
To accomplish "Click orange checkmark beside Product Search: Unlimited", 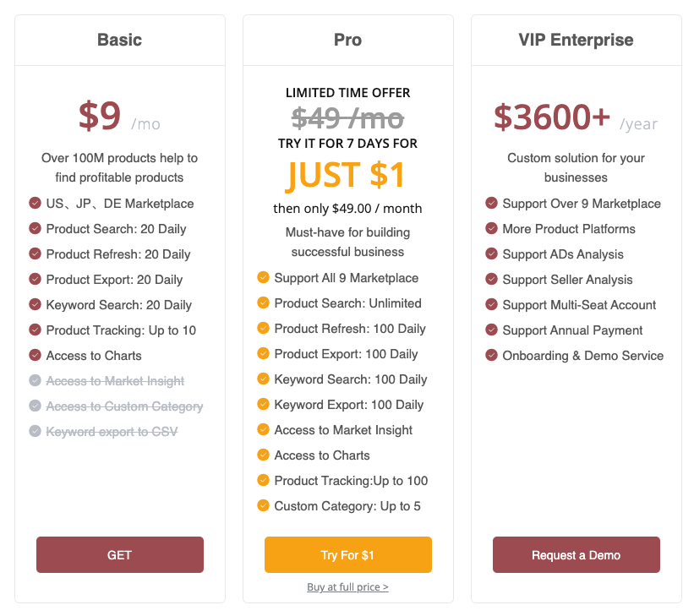I will [263, 303].
